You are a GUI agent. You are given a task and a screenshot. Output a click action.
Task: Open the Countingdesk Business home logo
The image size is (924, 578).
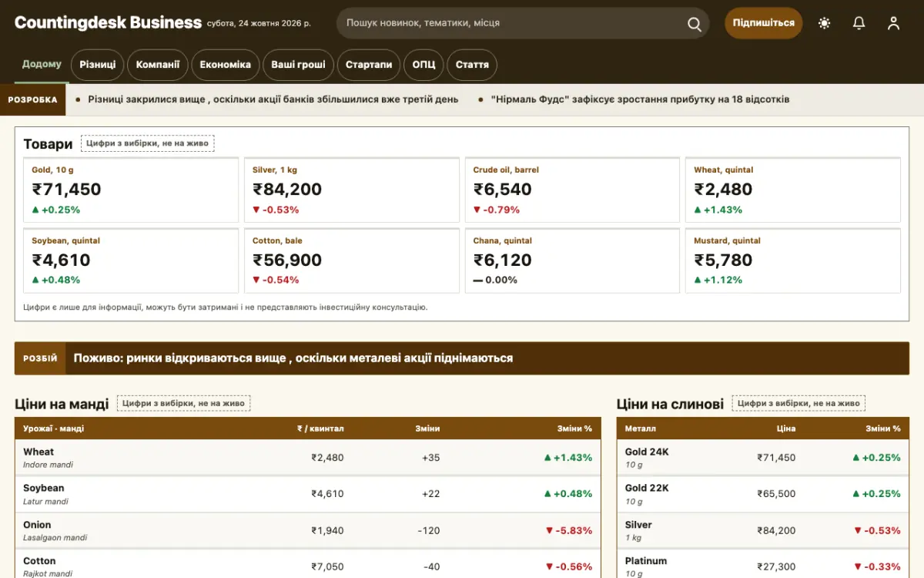(x=108, y=22)
